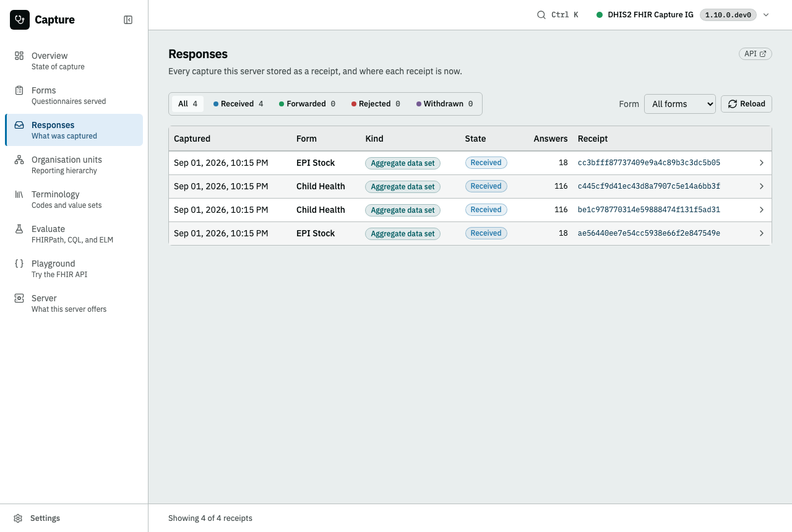Expand the receipt row c445cf9d41ec43d8 chevron

tap(762, 186)
